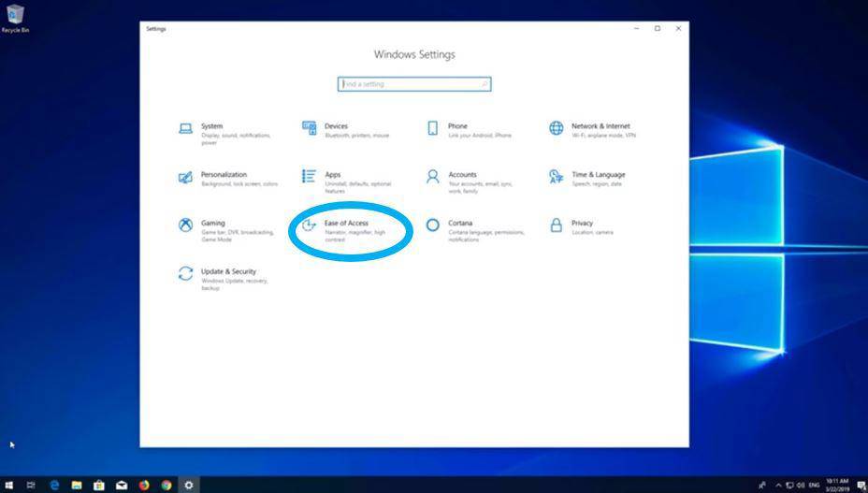Select the Gaming settings icon
Screen dimensions: 868x493
pyautogui.click(x=185, y=225)
